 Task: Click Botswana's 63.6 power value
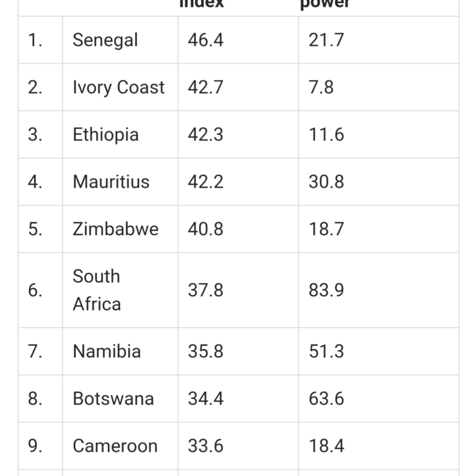click(326, 399)
